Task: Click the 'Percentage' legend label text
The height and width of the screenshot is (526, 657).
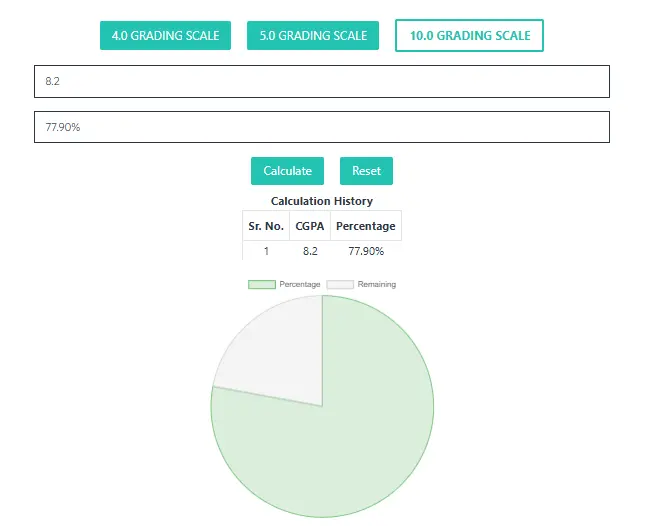Action: pyautogui.click(x=300, y=285)
